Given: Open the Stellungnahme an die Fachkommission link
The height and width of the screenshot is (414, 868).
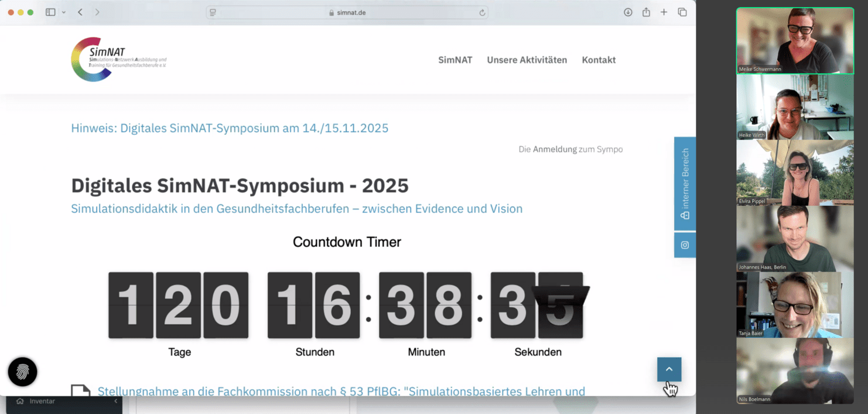Looking at the screenshot, I should pyautogui.click(x=341, y=391).
